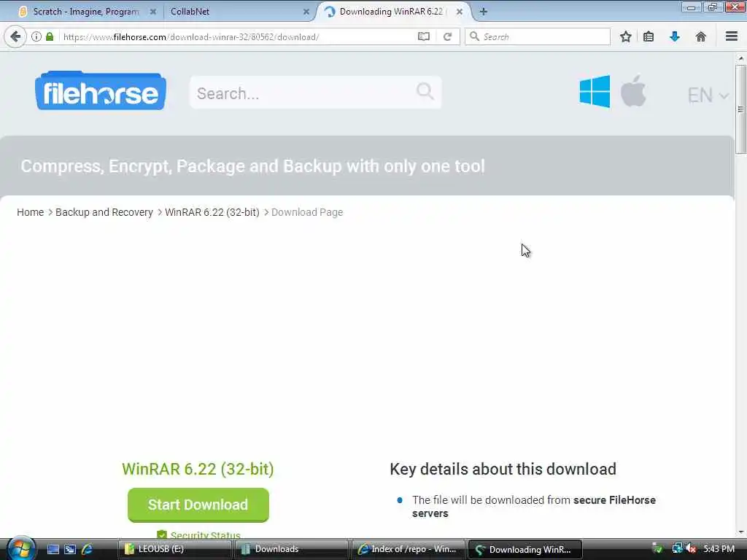Image resolution: width=747 pixels, height=560 pixels.
Task: Open Backup and Recovery breadcrumb link
Action: [104, 212]
